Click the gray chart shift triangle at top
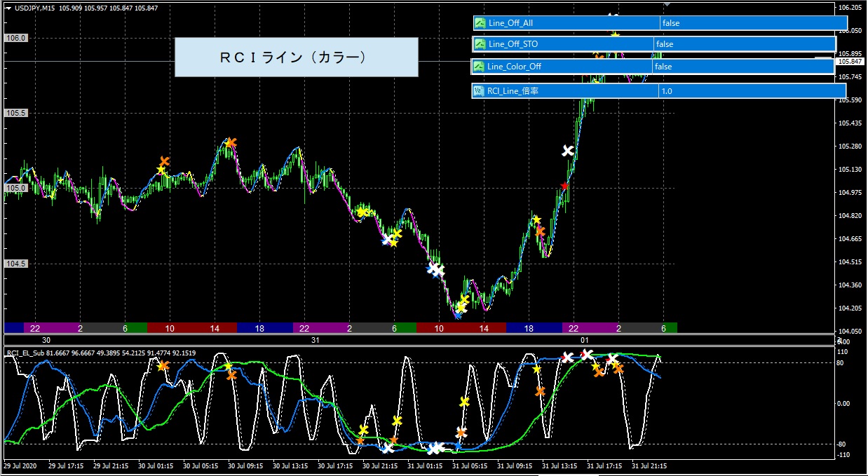The width and height of the screenshot is (868, 476). [667, 4]
